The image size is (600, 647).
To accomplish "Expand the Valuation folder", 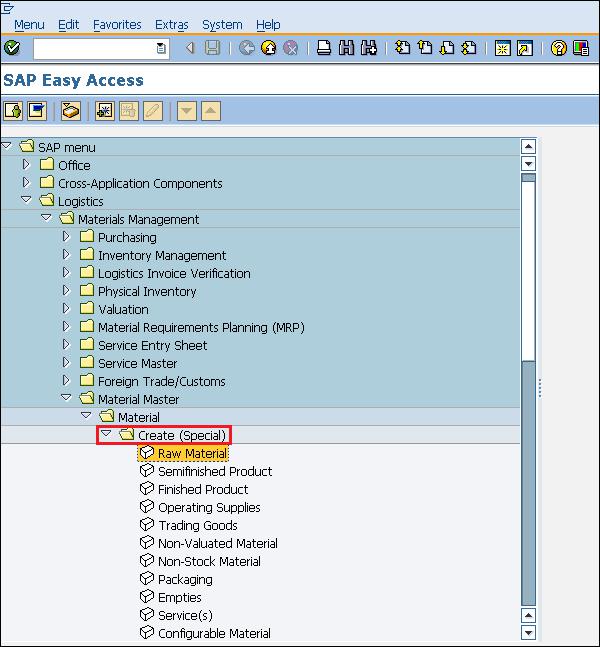I will 66,308.
